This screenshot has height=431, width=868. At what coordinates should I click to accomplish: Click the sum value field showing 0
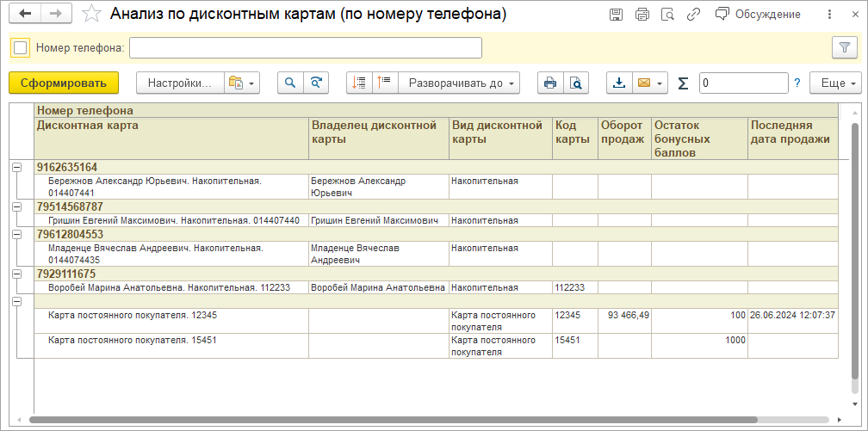(743, 83)
